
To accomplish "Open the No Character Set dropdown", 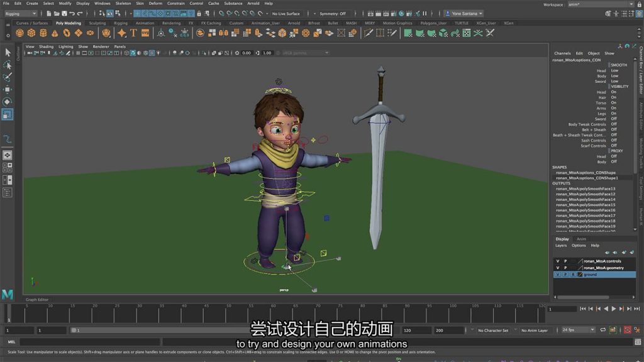I will [x=493, y=331].
